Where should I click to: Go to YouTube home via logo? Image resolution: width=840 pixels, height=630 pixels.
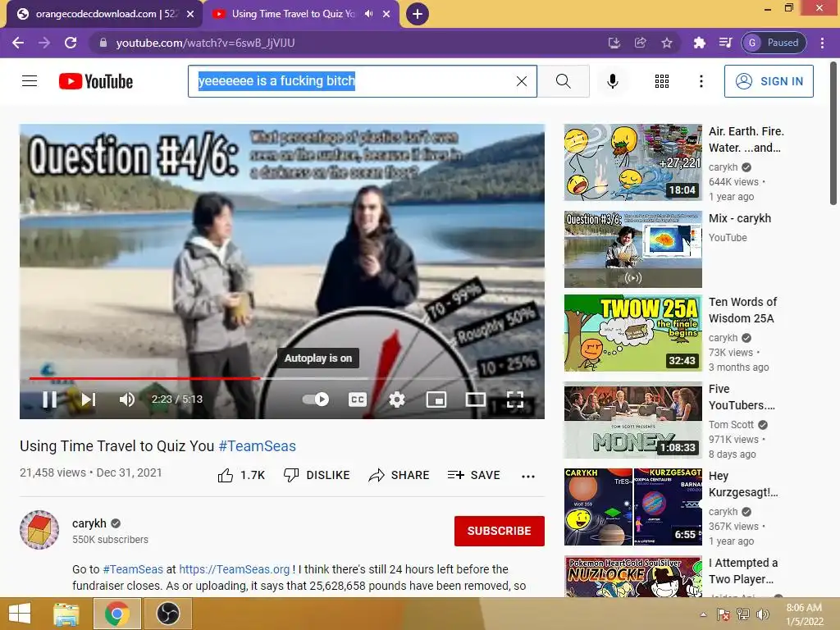click(96, 81)
